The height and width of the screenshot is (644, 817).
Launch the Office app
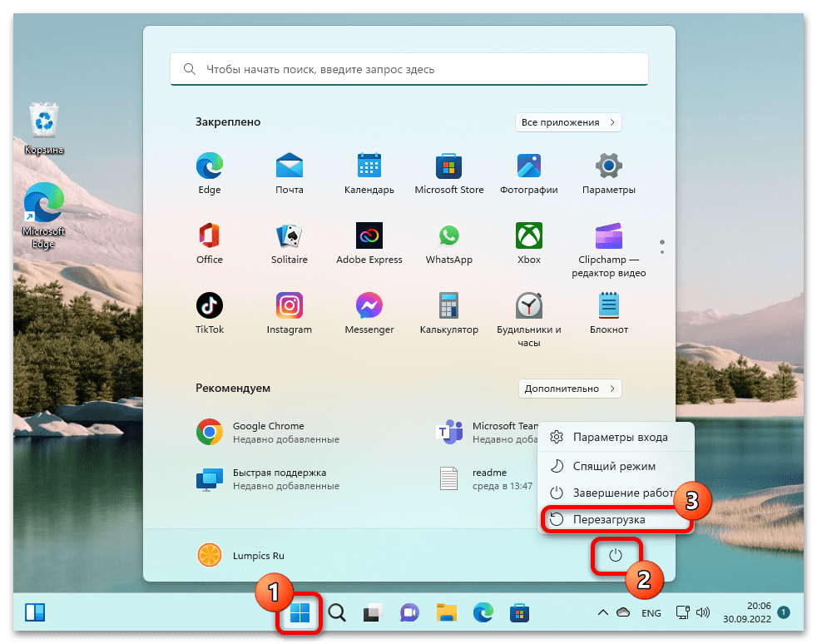click(210, 244)
